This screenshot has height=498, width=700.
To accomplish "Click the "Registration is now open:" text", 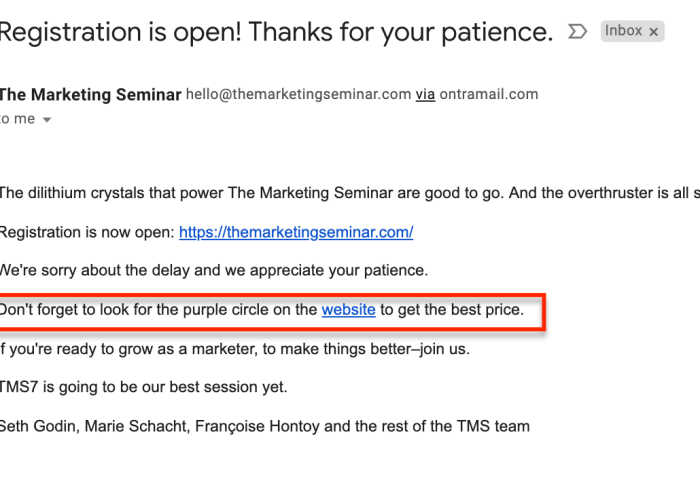I will pos(88,232).
